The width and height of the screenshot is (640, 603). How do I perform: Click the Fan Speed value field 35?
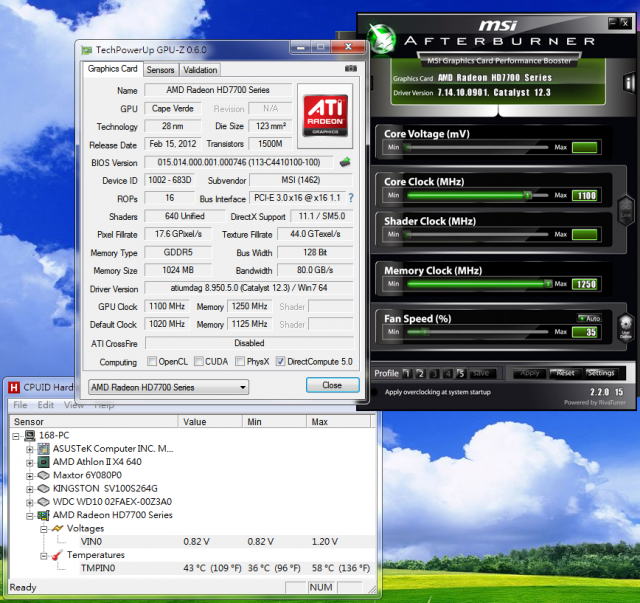coord(585,332)
